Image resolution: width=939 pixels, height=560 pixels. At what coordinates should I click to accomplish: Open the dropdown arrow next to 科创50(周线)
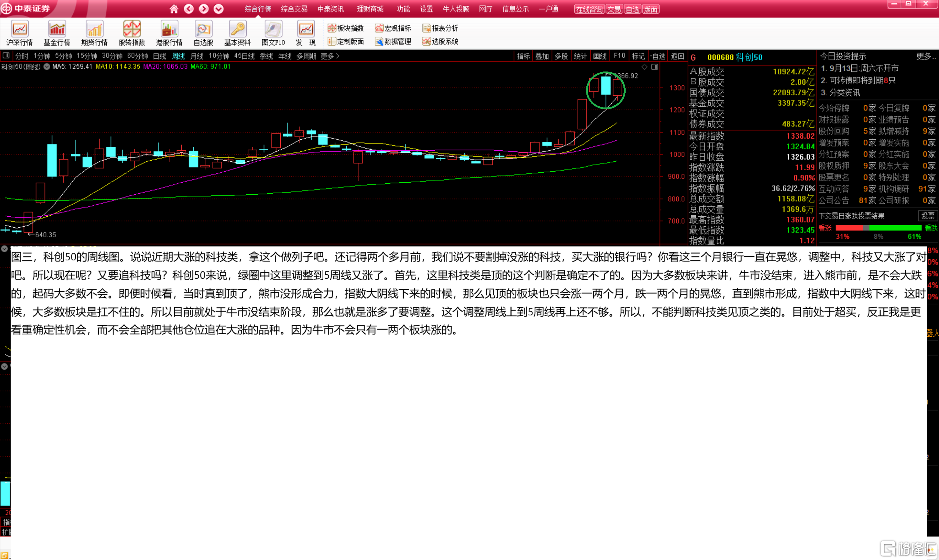pyautogui.click(x=47, y=67)
